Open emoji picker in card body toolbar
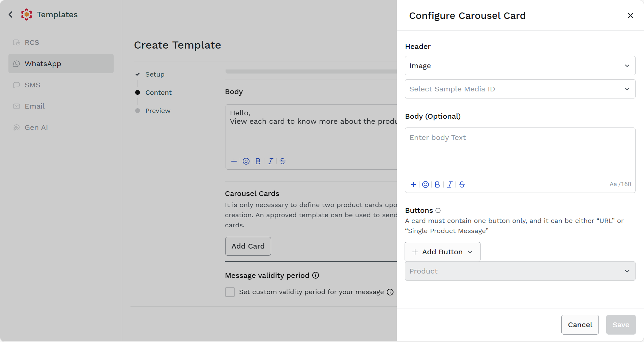The height and width of the screenshot is (342, 644). click(x=426, y=184)
